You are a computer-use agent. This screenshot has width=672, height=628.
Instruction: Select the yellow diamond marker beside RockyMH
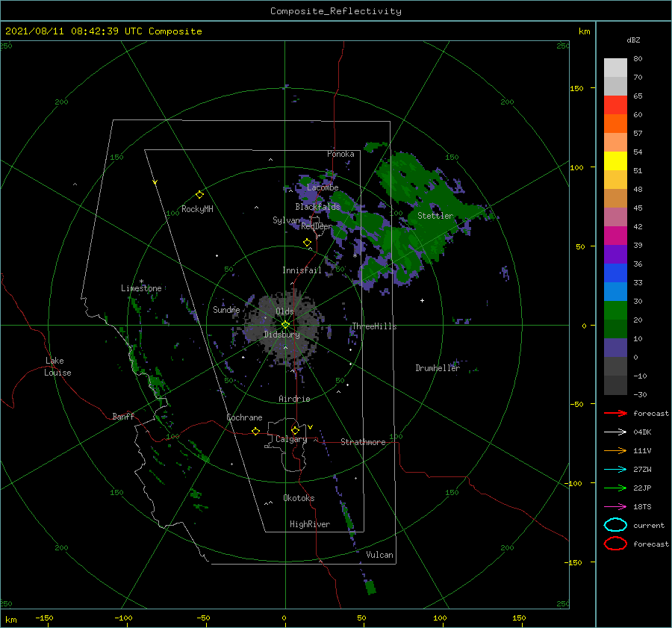[199, 195]
